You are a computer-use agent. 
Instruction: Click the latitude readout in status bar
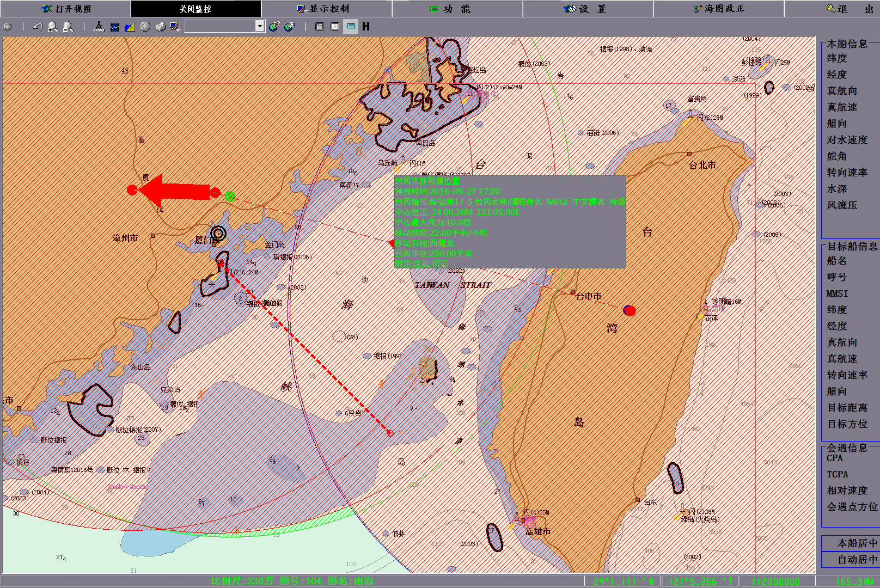pyautogui.click(x=624, y=581)
